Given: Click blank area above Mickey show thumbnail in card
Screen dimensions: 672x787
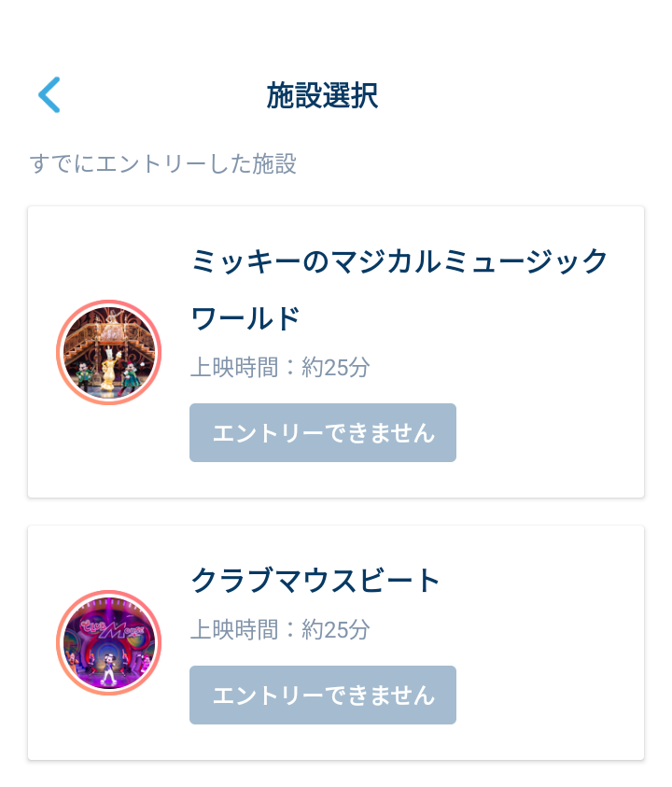Looking at the screenshot, I should pyautogui.click(x=109, y=252).
